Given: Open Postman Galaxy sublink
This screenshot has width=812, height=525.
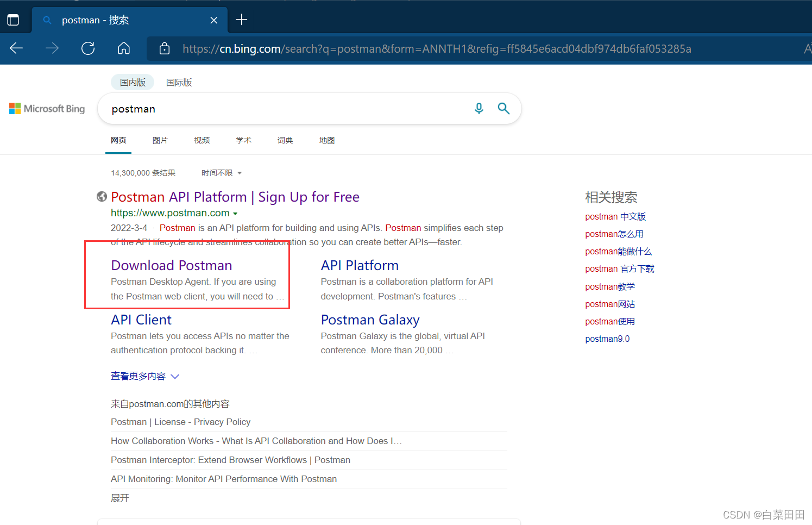Looking at the screenshot, I should (370, 320).
